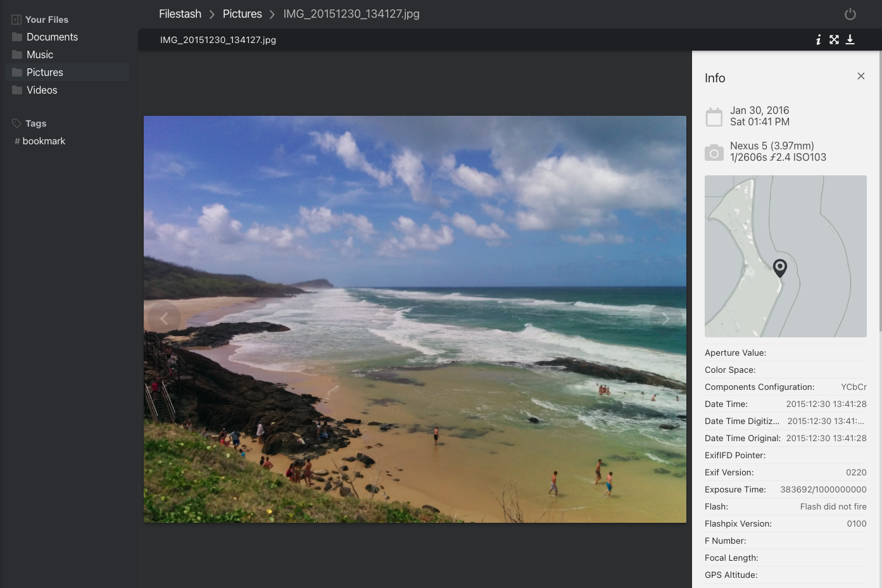This screenshot has width=882, height=588.
Task: Click the power logout icon
Action: [850, 14]
